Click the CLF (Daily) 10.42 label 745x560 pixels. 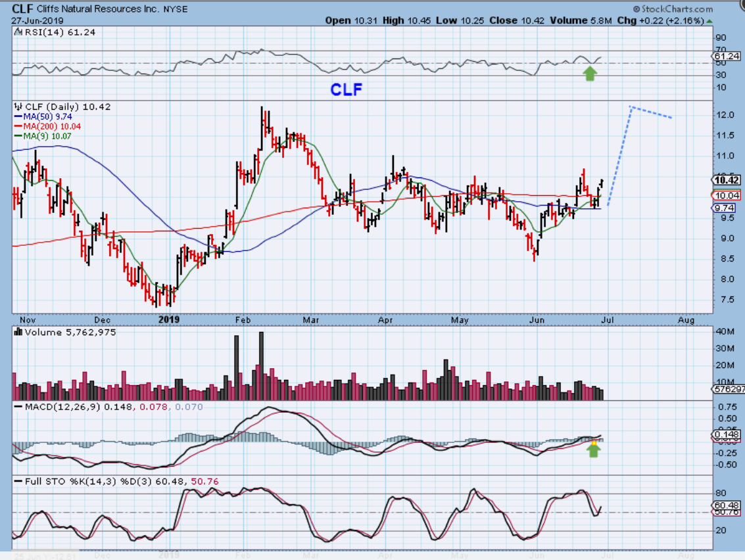(68, 107)
